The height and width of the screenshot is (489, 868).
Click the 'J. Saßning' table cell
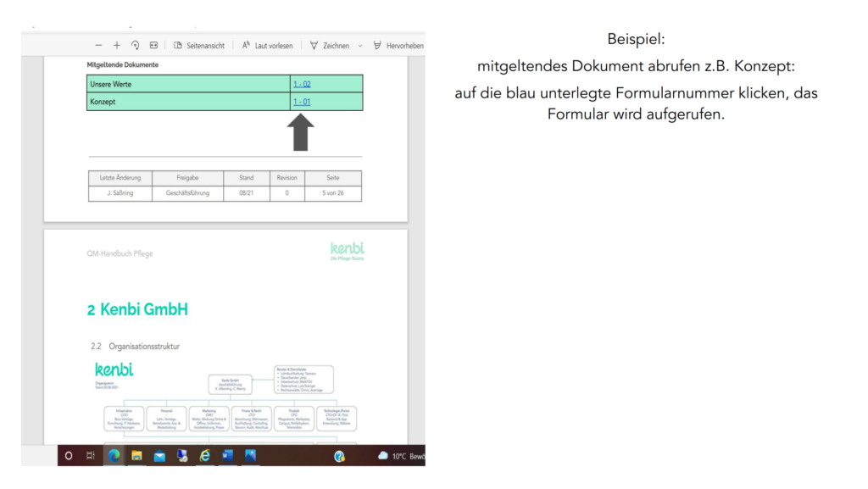click(x=120, y=193)
